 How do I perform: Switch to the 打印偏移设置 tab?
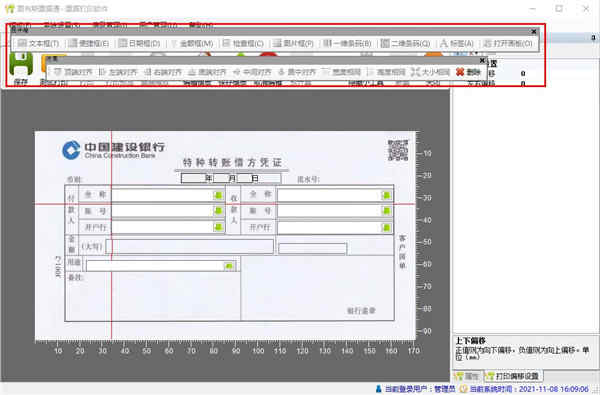tap(514, 376)
